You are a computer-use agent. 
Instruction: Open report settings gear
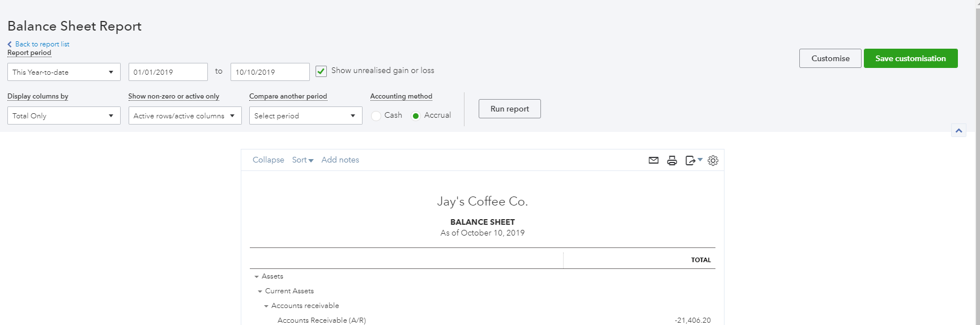pyautogui.click(x=713, y=160)
